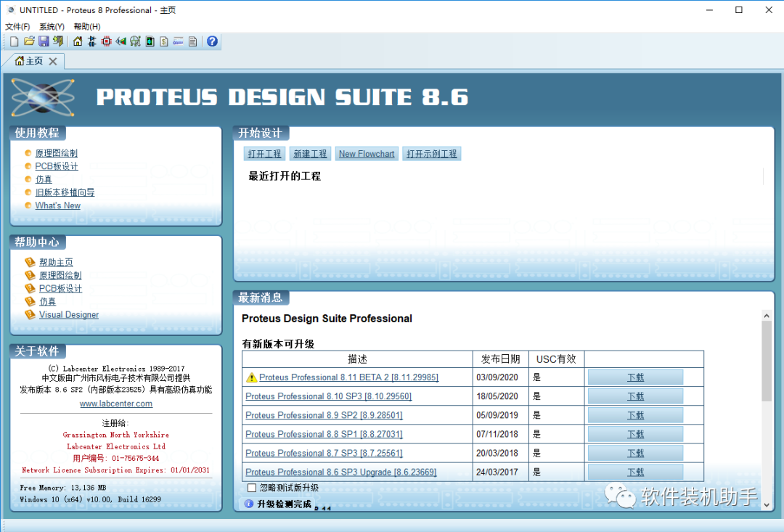Open the 文件(F) menu
Image resolution: width=784 pixels, height=532 pixels.
17,27
